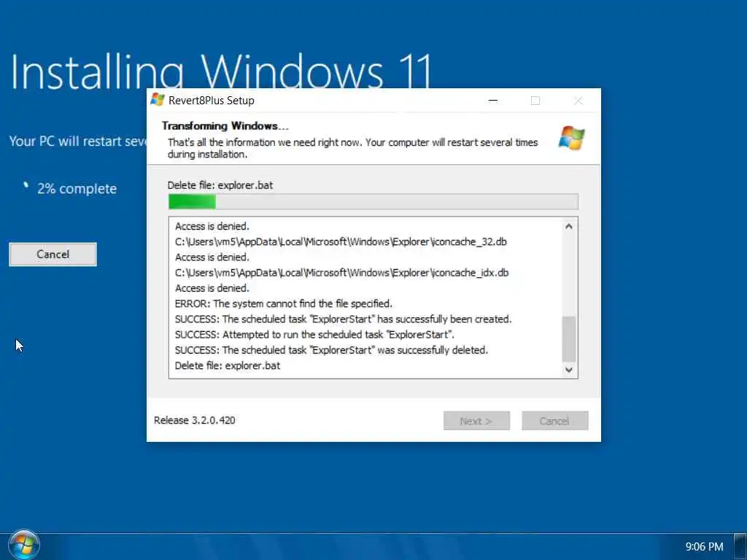Click the status label above the progress bar

click(x=220, y=185)
